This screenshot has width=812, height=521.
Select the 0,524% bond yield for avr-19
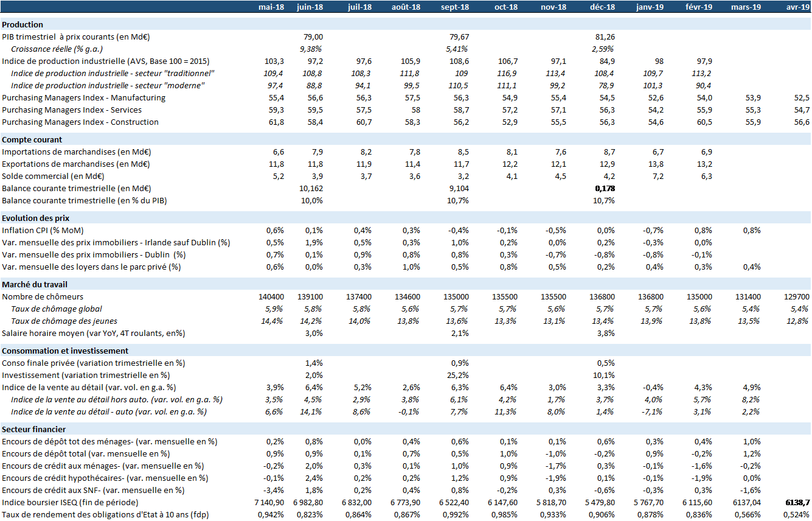797,514
